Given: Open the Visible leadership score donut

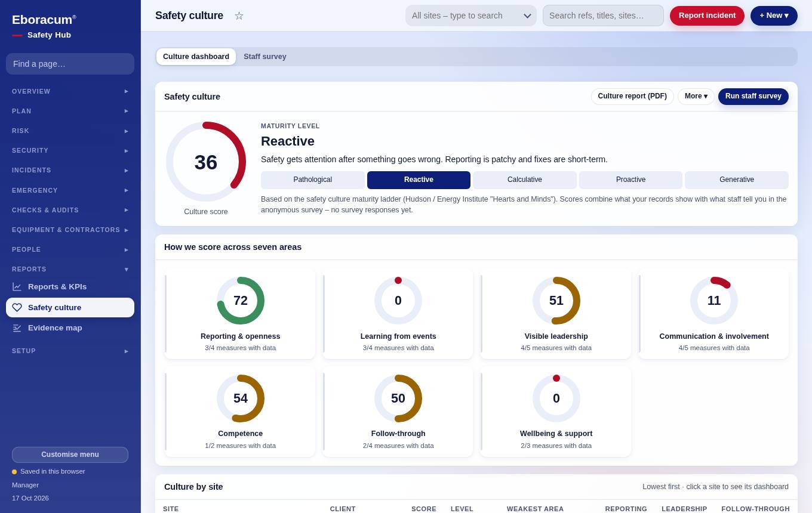Looking at the screenshot, I should pos(556,301).
